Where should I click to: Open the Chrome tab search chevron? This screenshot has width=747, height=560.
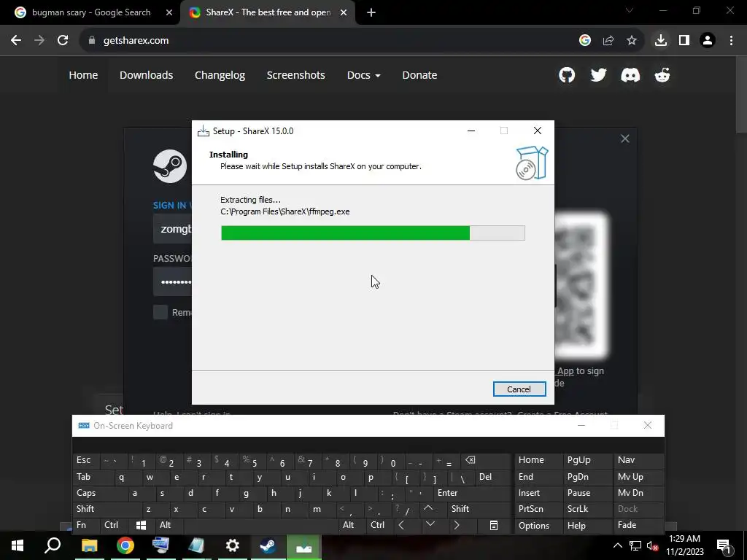630,10
